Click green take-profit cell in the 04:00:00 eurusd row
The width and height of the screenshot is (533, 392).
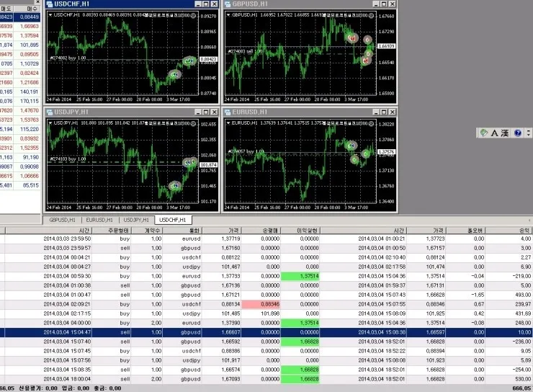tap(300, 323)
